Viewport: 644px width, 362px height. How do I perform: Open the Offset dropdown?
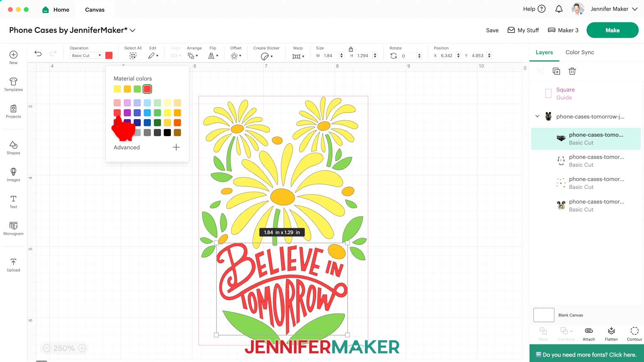pyautogui.click(x=236, y=56)
